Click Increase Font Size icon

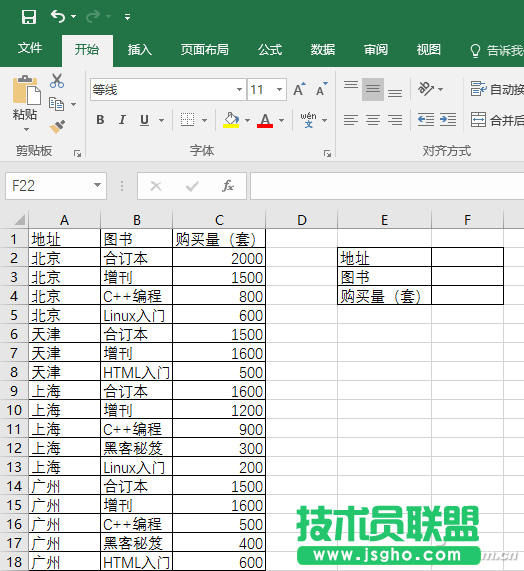click(299, 89)
